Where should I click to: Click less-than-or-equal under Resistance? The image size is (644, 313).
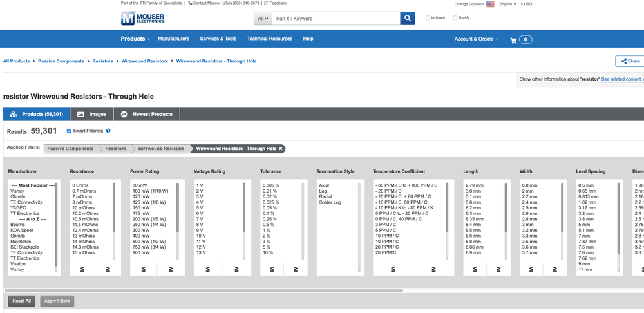tap(82, 269)
